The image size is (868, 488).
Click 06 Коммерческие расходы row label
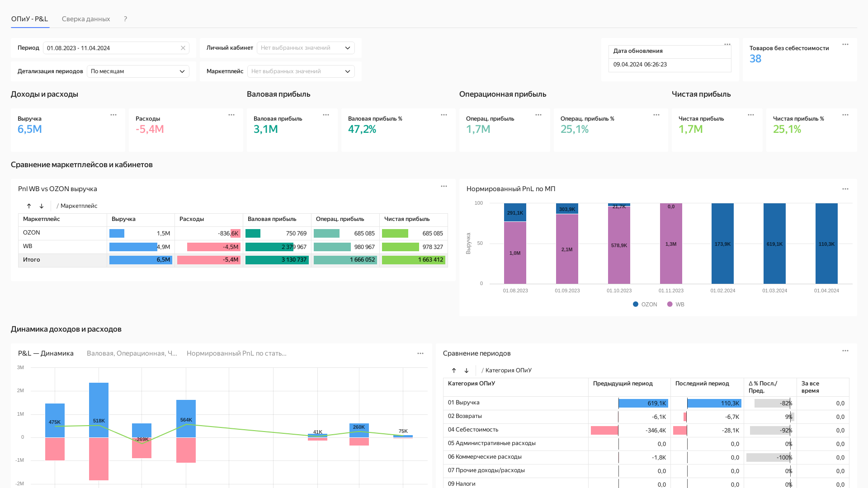pos(485,457)
